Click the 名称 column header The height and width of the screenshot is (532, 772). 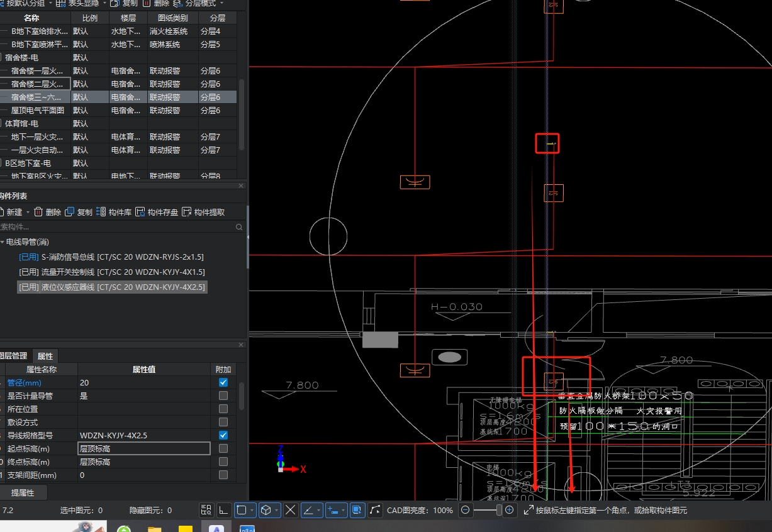[x=31, y=18]
